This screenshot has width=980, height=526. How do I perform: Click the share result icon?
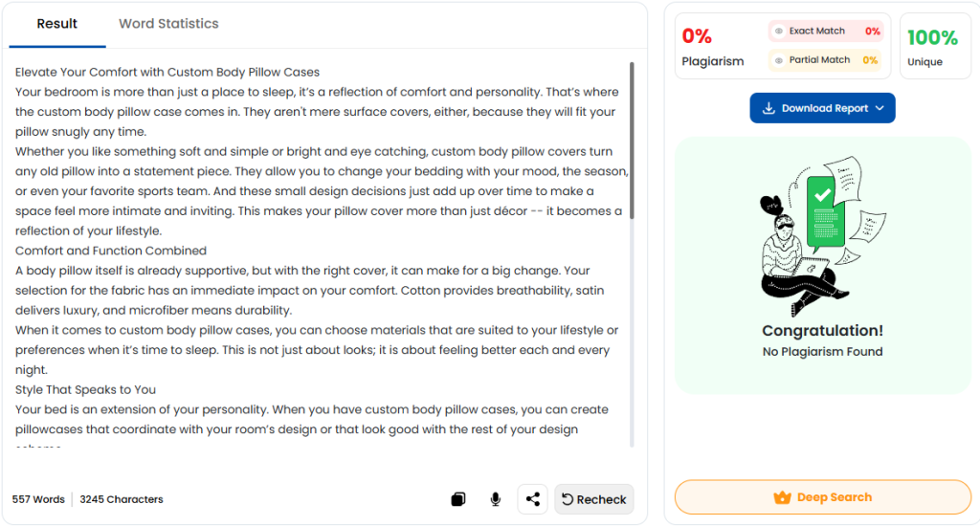coord(533,499)
